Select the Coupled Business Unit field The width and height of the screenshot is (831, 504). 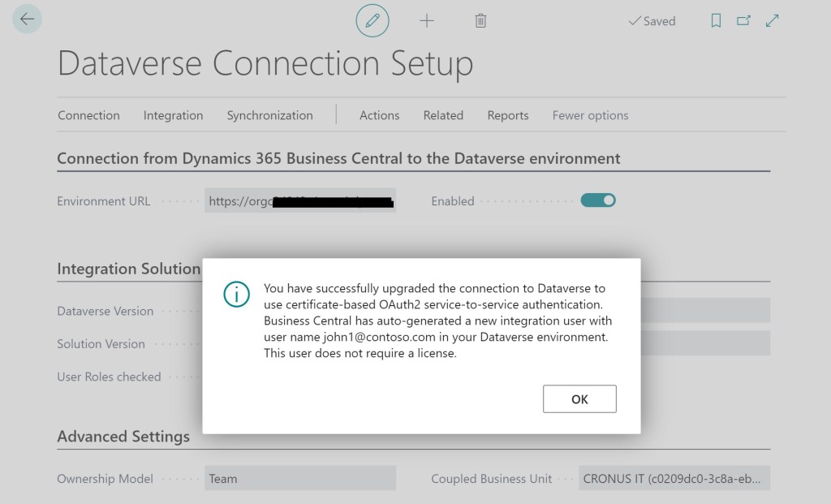click(674, 478)
